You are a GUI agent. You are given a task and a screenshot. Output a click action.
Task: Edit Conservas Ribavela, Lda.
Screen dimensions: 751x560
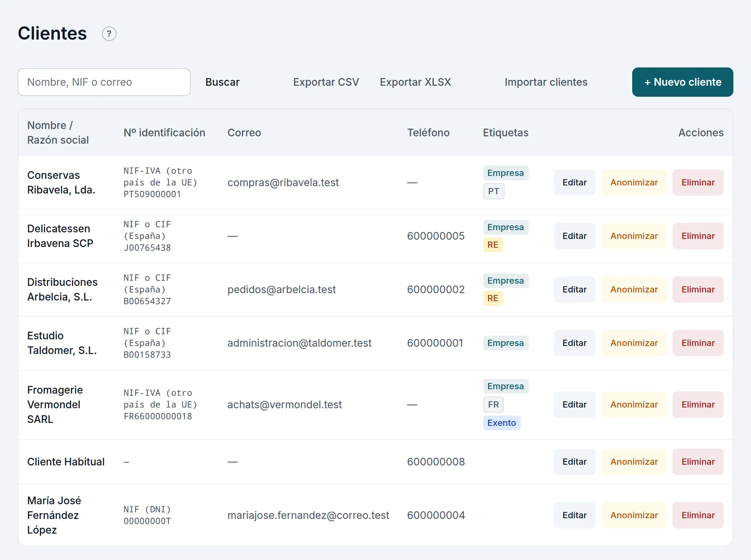pos(574,183)
